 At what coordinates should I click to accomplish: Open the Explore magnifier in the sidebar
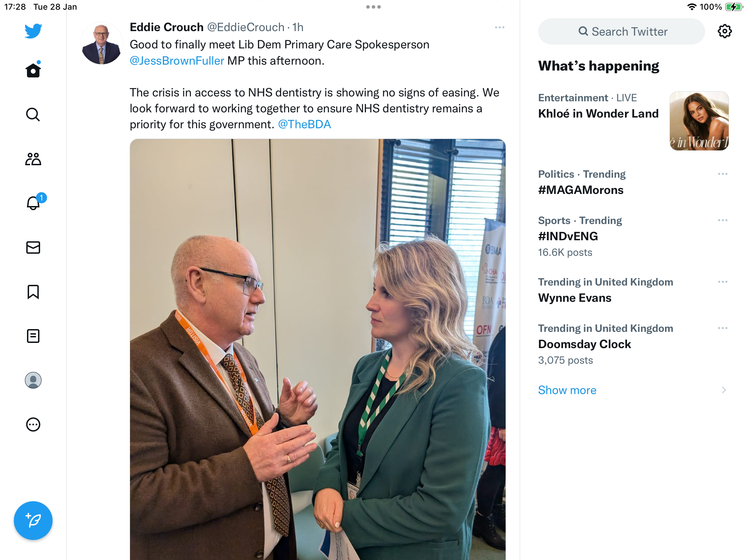click(x=33, y=114)
